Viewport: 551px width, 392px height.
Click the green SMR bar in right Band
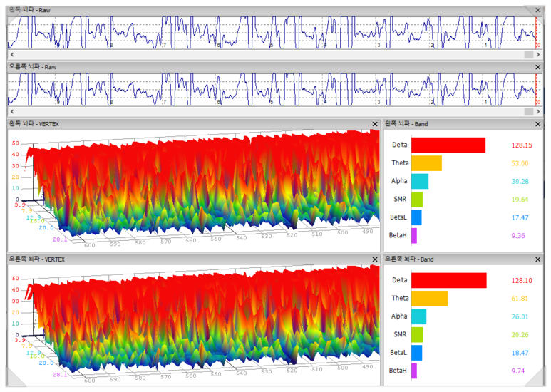tap(417, 334)
